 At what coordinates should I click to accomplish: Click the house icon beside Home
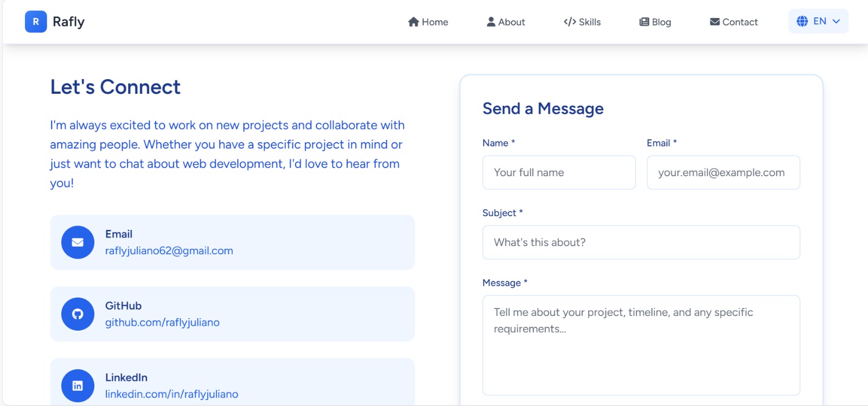(x=413, y=22)
